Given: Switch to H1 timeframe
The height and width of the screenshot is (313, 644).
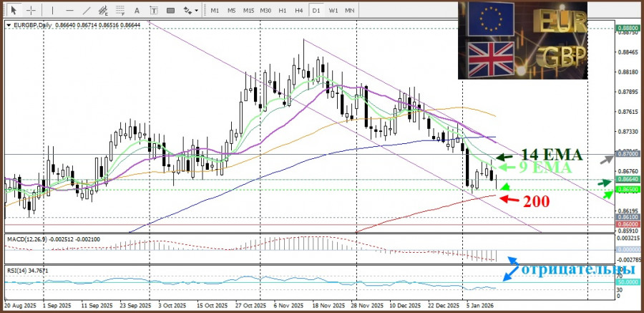Looking at the screenshot, I should click(282, 11).
